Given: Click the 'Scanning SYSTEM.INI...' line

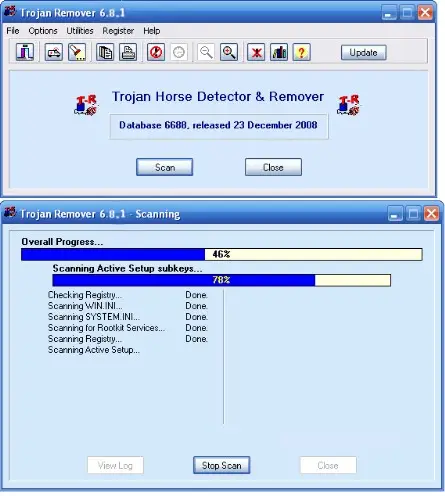Looking at the screenshot, I should 94,317.
